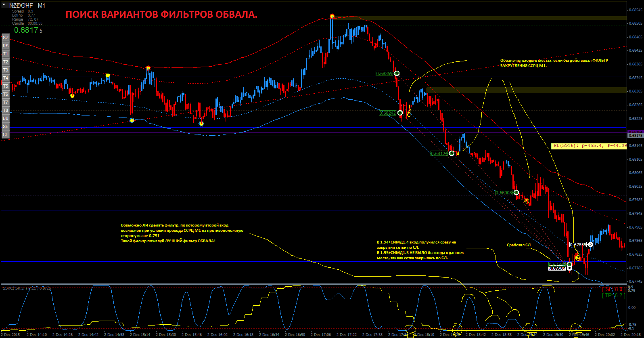This screenshot has height=338, width=644.
Task: Click the circle marker beside 0.68359
Action: click(397, 73)
